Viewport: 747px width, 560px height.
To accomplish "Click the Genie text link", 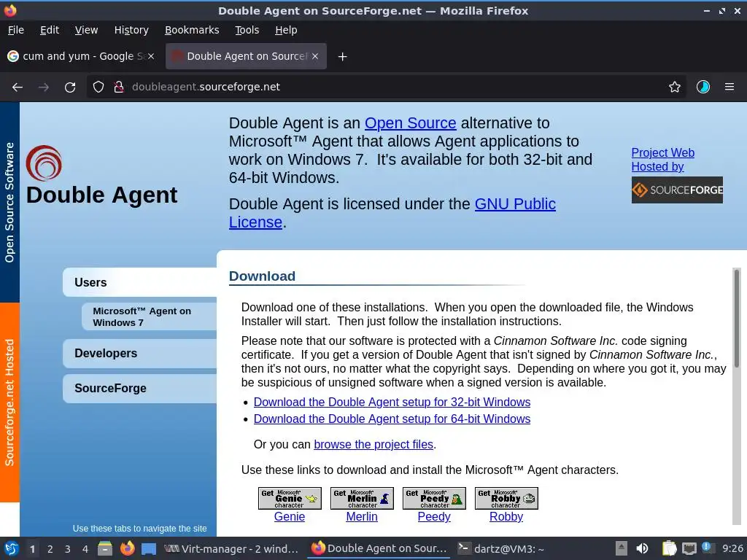I will [289, 517].
